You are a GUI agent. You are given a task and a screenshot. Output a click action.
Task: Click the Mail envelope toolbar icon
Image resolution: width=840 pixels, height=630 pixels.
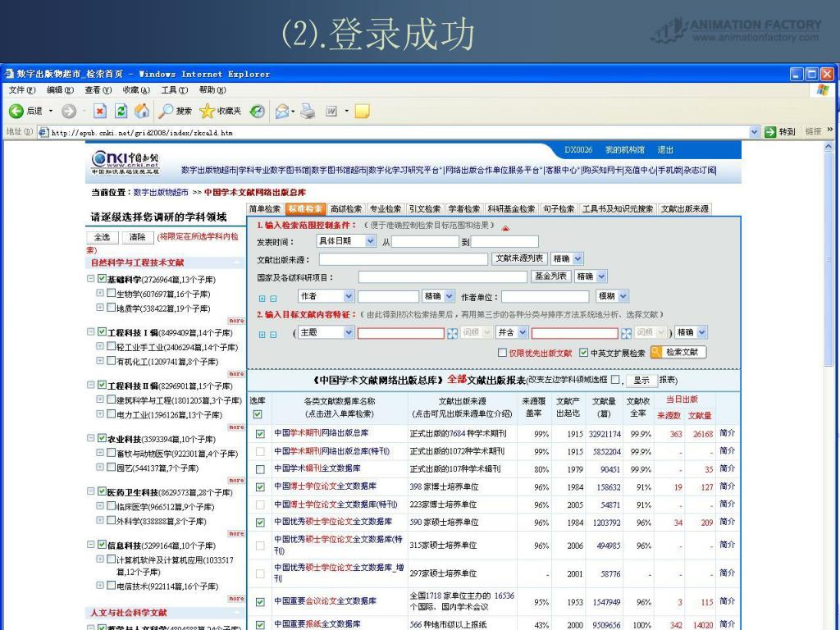coord(281,111)
